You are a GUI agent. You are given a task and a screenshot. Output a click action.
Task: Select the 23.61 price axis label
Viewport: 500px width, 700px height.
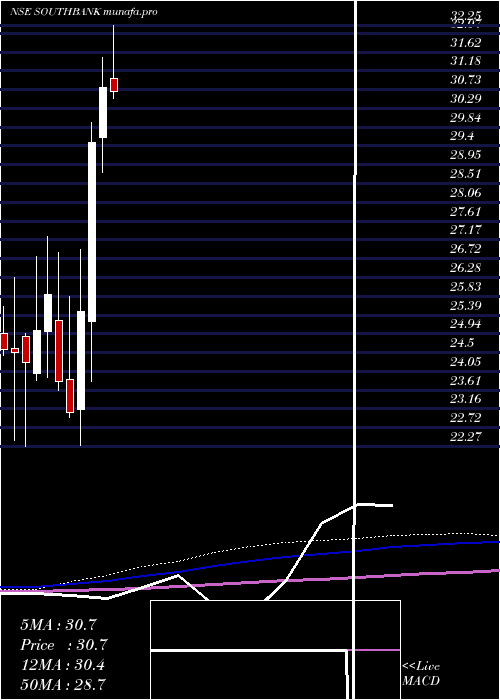[466, 380]
